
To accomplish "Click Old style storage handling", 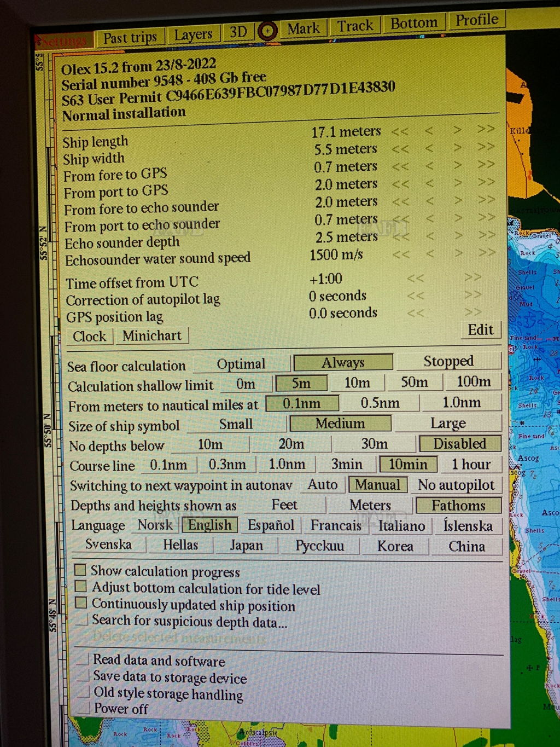I will point(168,694).
